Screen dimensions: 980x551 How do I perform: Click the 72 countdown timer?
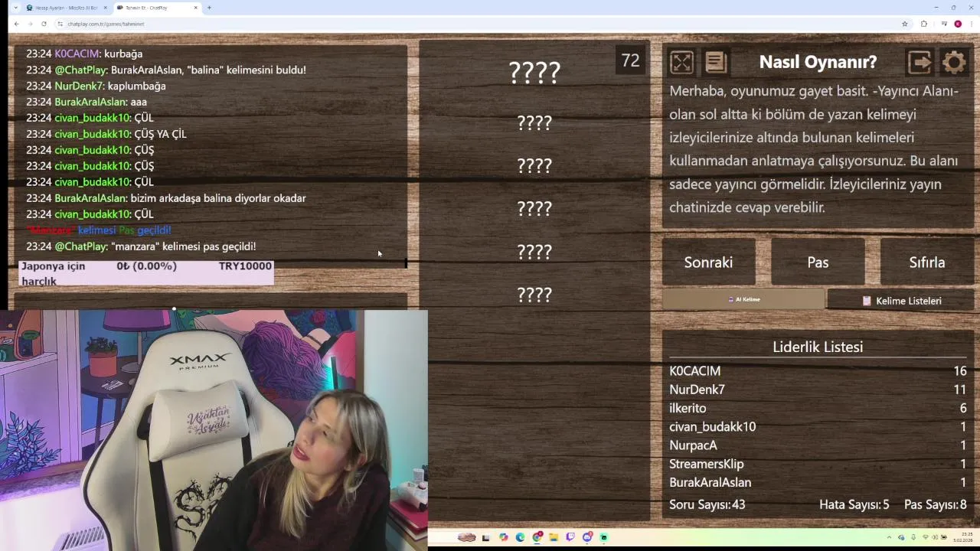point(630,60)
